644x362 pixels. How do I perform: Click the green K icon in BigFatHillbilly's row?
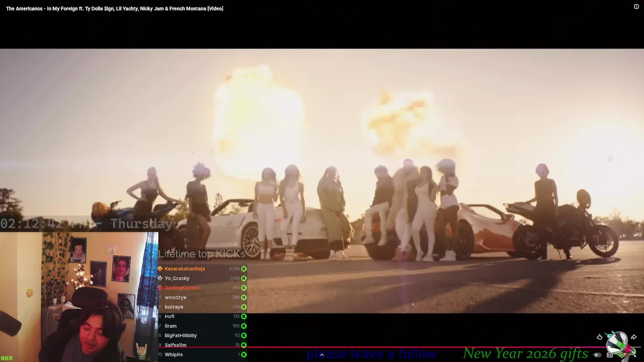(x=244, y=336)
